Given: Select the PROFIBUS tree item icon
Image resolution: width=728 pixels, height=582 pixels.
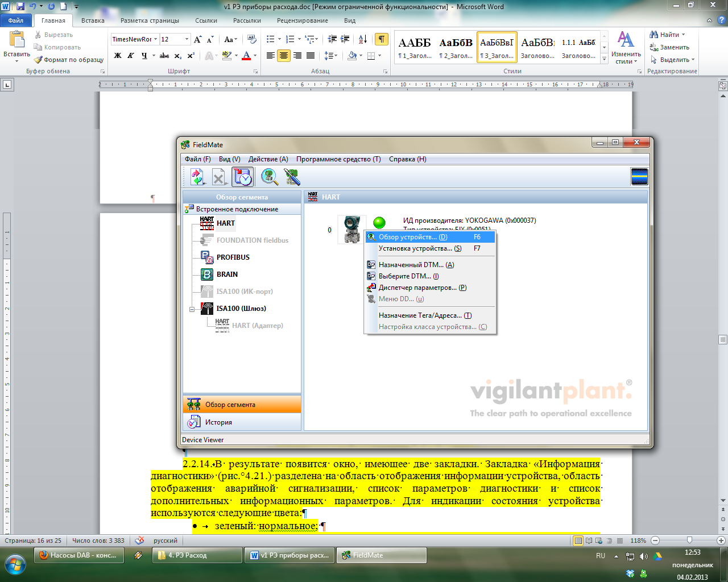Looking at the screenshot, I should 207,257.
